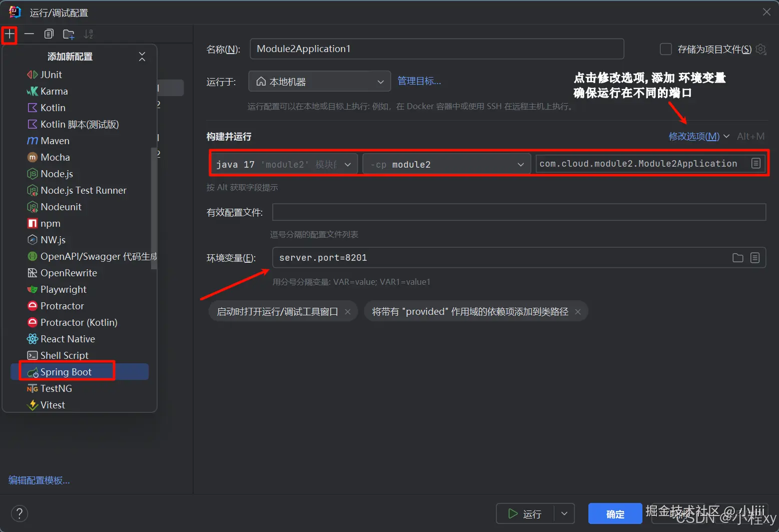Remove the provided 作用域 dependencies tag
Viewport: 779px width, 532px height.
click(577, 311)
